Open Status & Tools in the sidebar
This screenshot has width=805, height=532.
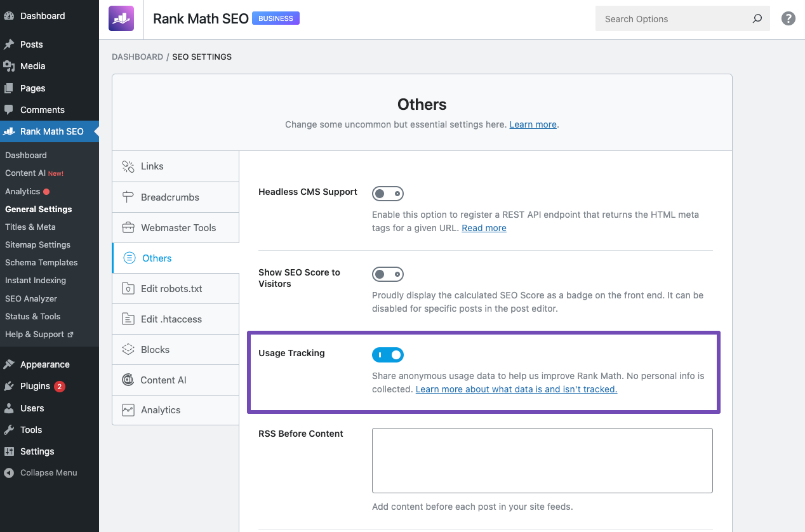pos(33,316)
